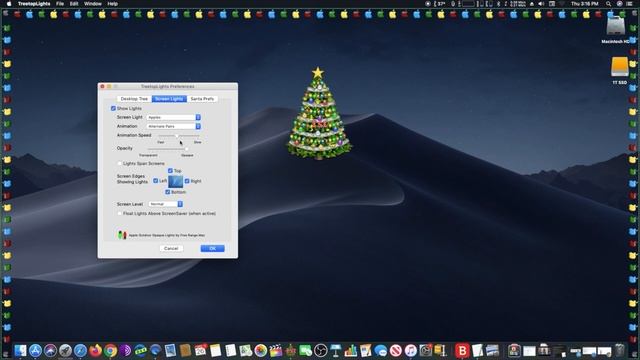
Task: Open the Window menu
Action: (93, 4)
